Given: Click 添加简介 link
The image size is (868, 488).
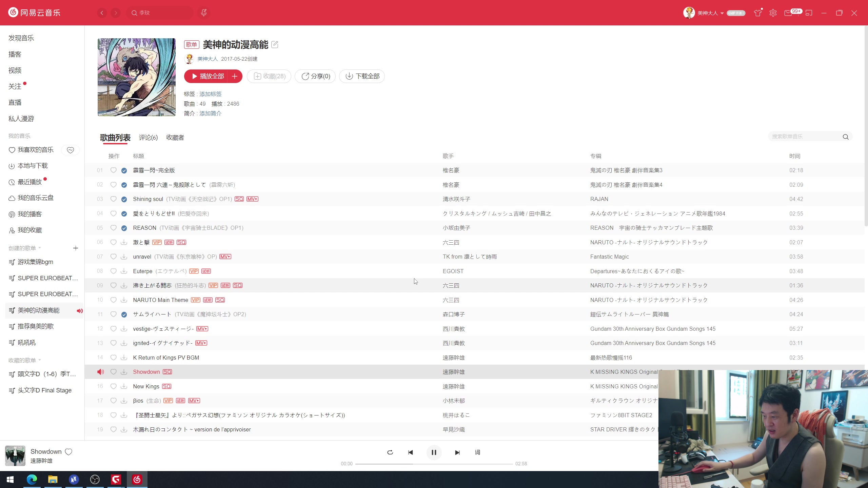Looking at the screenshot, I should click(x=210, y=114).
